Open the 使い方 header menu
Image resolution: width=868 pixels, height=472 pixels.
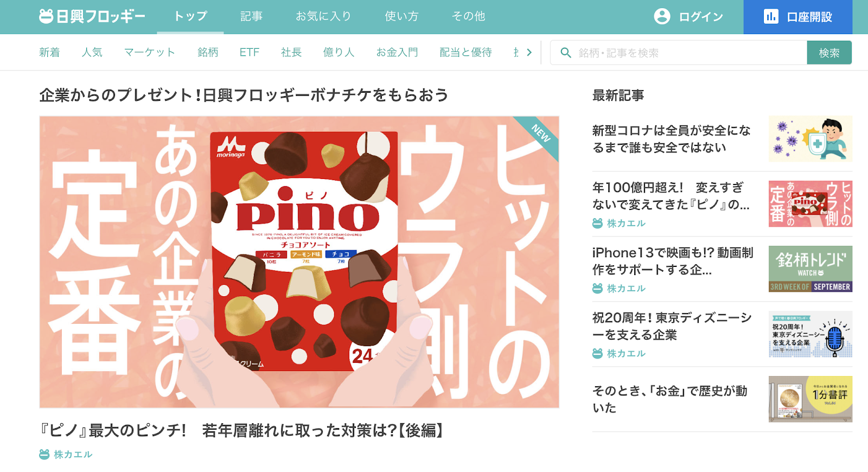401,16
